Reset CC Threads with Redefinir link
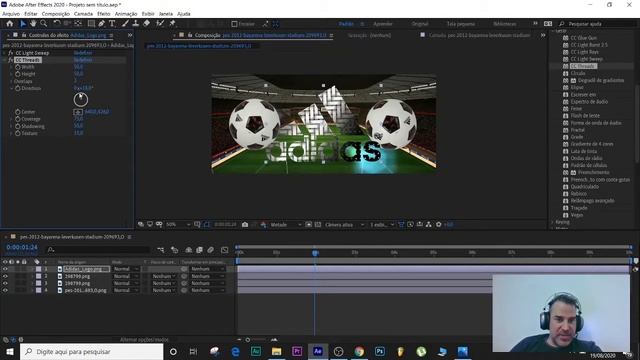This screenshot has width=640, height=360. pos(83,60)
